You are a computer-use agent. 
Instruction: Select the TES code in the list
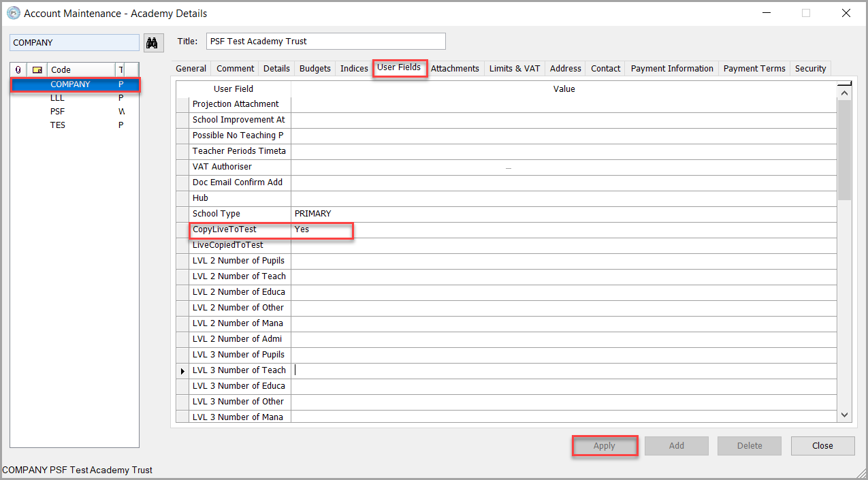(58, 125)
